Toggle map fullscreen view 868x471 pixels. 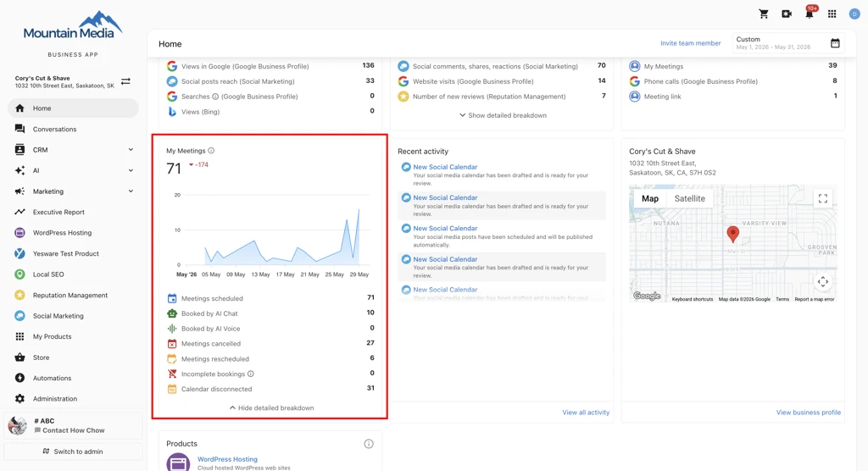tap(823, 199)
